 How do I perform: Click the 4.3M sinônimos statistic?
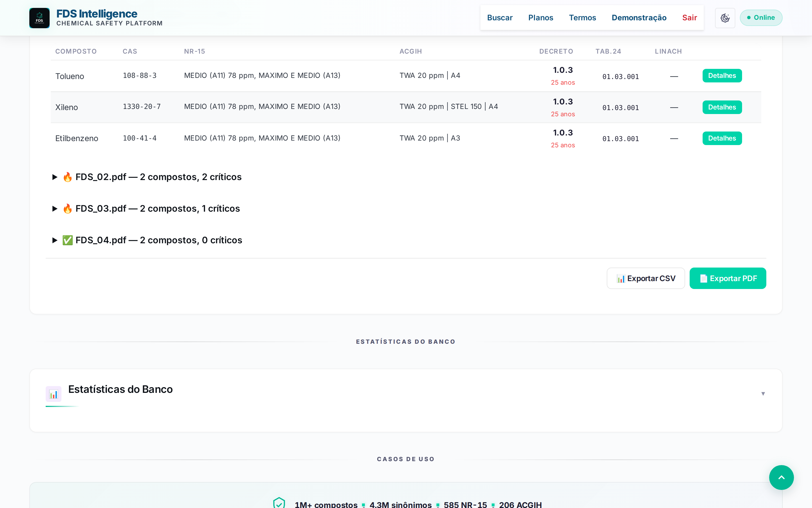[x=400, y=504]
